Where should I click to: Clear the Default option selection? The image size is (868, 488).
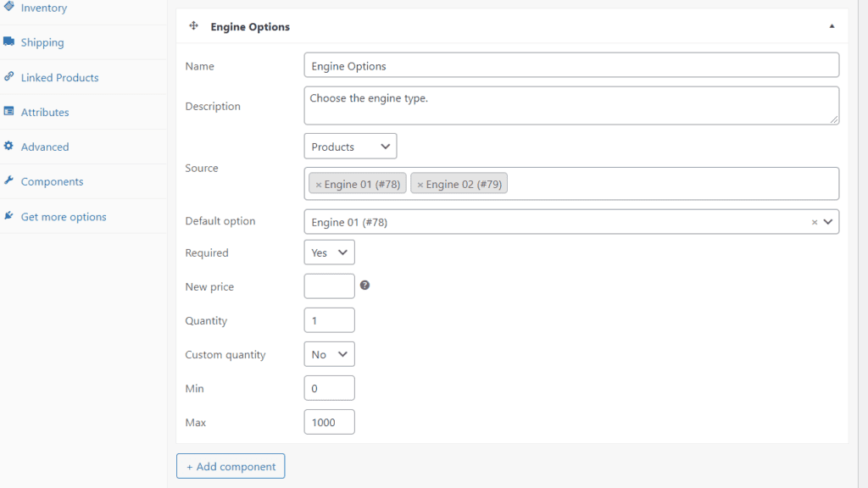[815, 222]
